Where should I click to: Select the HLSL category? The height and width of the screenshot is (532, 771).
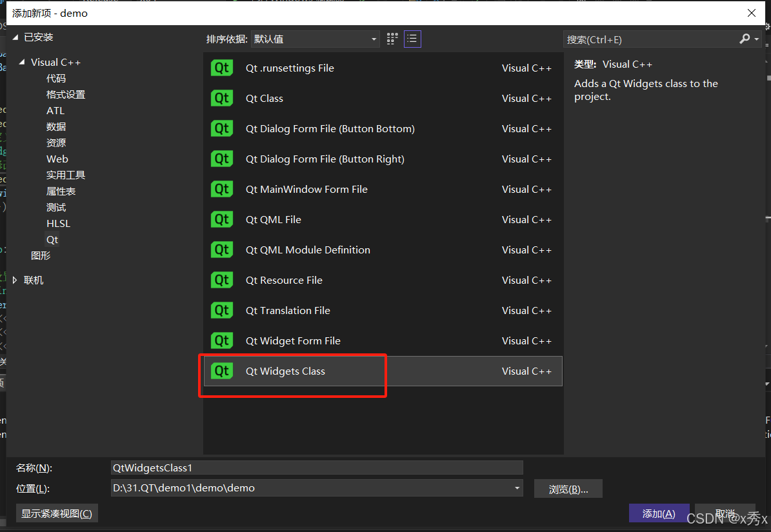(x=58, y=224)
